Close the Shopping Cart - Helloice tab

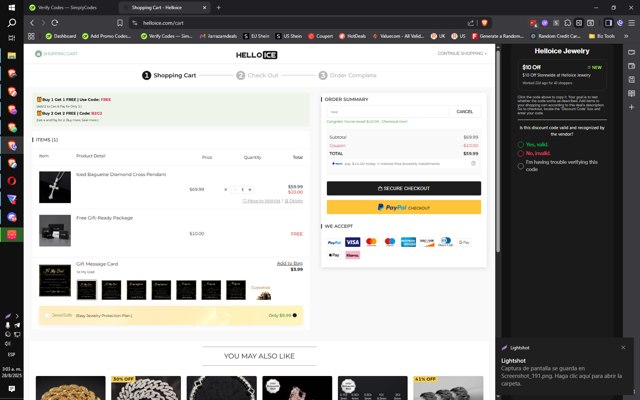point(204,7)
